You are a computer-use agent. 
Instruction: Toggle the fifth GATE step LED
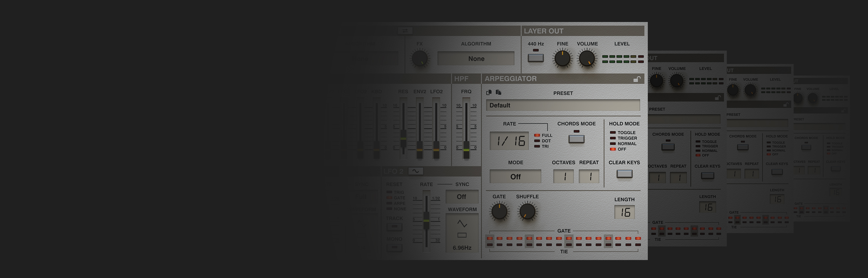click(x=529, y=239)
